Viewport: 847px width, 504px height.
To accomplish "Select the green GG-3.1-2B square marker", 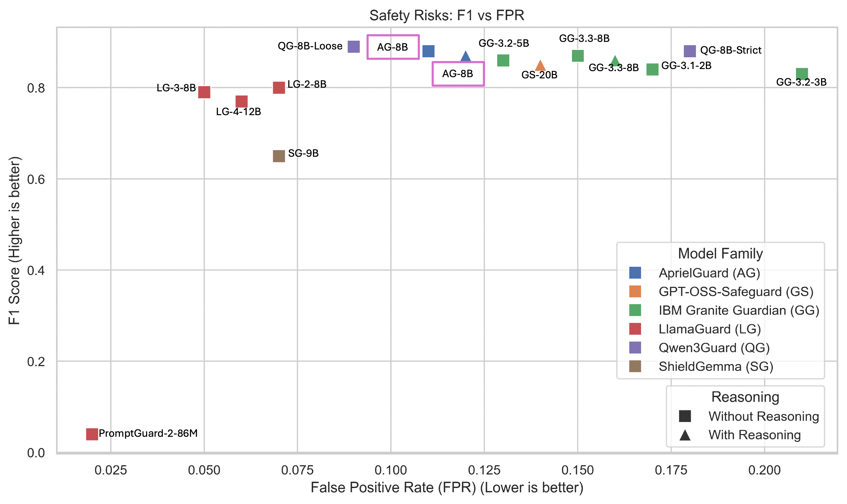I will tap(652, 69).
